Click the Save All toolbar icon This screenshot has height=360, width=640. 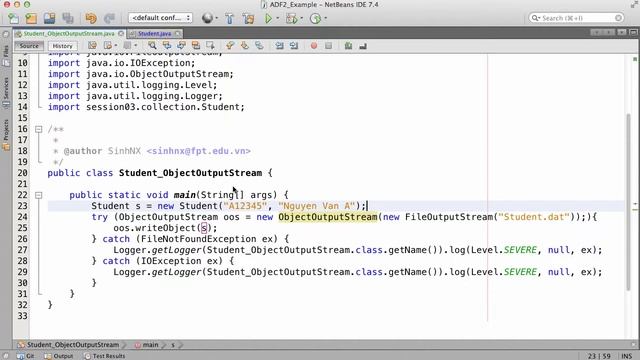(68, 18)
